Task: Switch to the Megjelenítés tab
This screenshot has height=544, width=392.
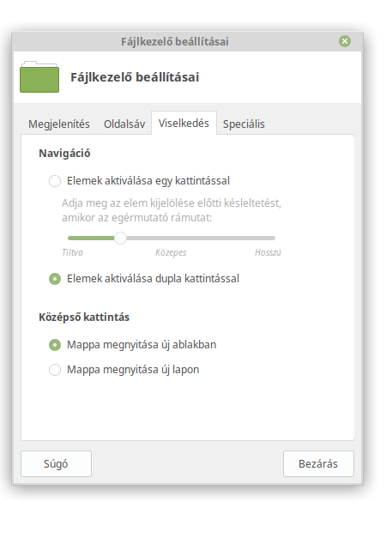Action: pyautogui.click(x=59, y=124)
